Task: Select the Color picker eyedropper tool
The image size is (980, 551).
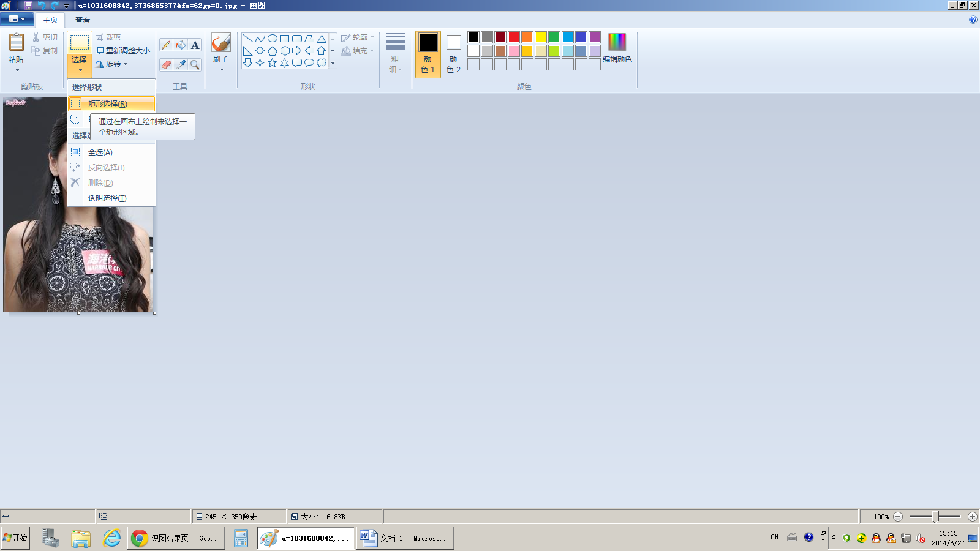Action: click(181, 64)
